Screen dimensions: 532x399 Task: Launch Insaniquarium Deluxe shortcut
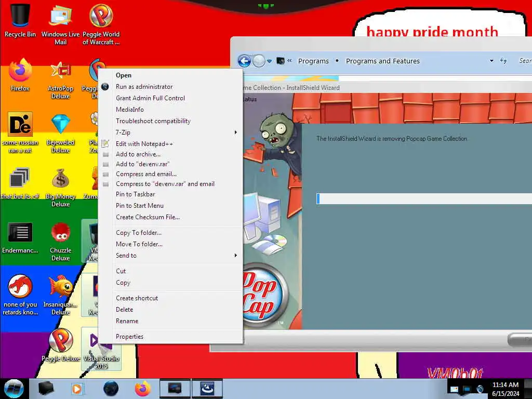point(60,295)
